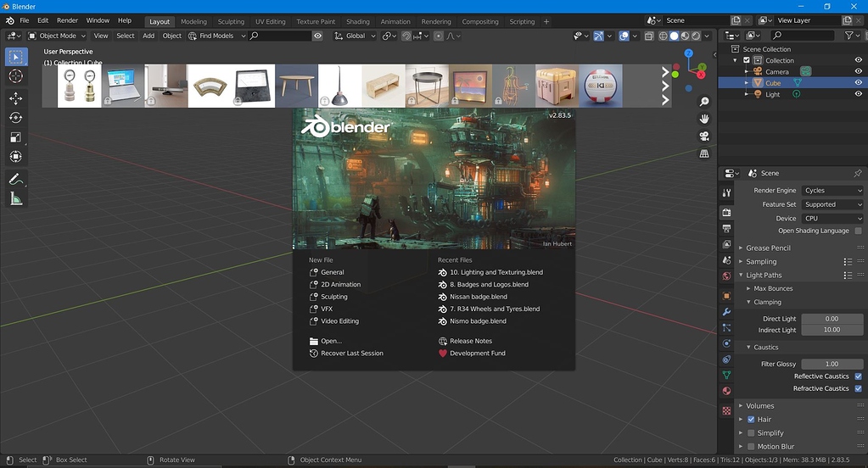
Task: Open the Device CPU dropdown
Action: (832, 219)
